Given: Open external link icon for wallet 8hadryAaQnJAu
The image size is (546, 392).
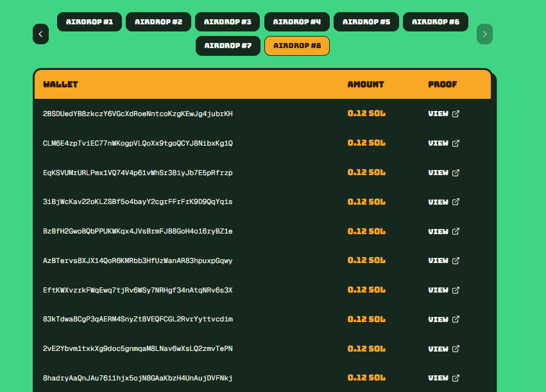Looking at the screenshot, I should [x=456, y=378].
